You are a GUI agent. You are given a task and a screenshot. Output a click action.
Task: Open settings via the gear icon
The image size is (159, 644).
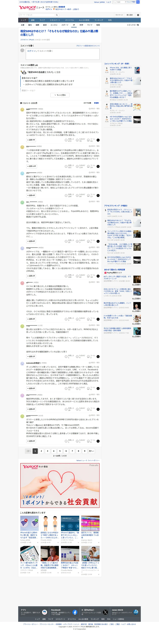pyautogui.click(x=138, y=15)
